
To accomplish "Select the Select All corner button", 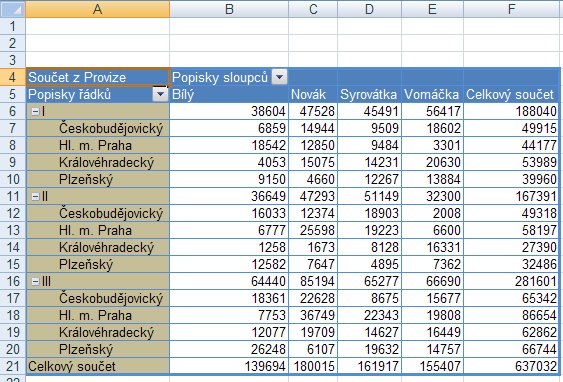I will point(13,9).
